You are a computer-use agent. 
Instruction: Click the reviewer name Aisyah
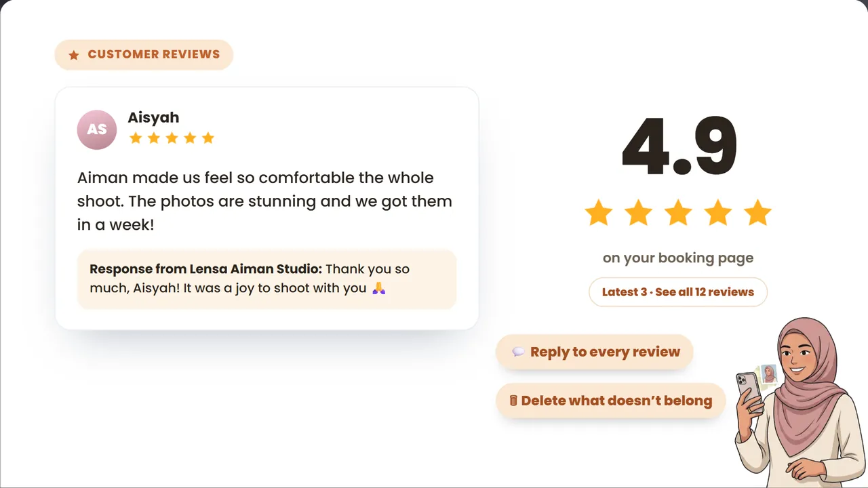[x=154, y=117]
